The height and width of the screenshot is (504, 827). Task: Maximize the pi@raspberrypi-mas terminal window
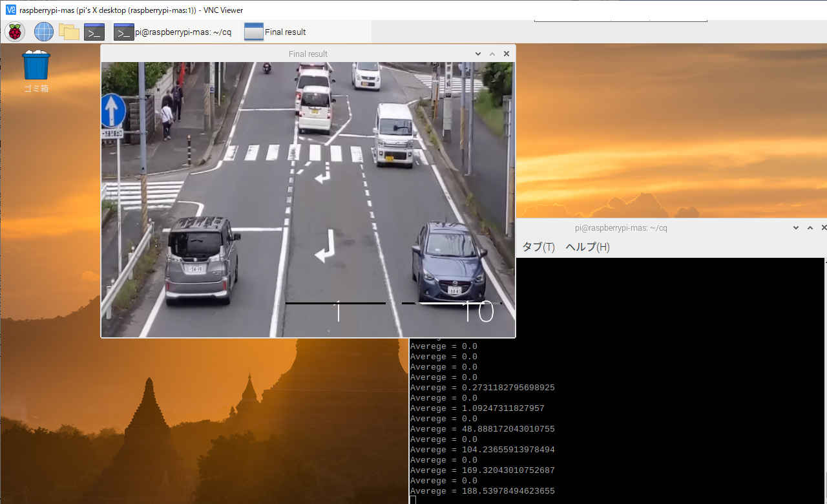810,227
